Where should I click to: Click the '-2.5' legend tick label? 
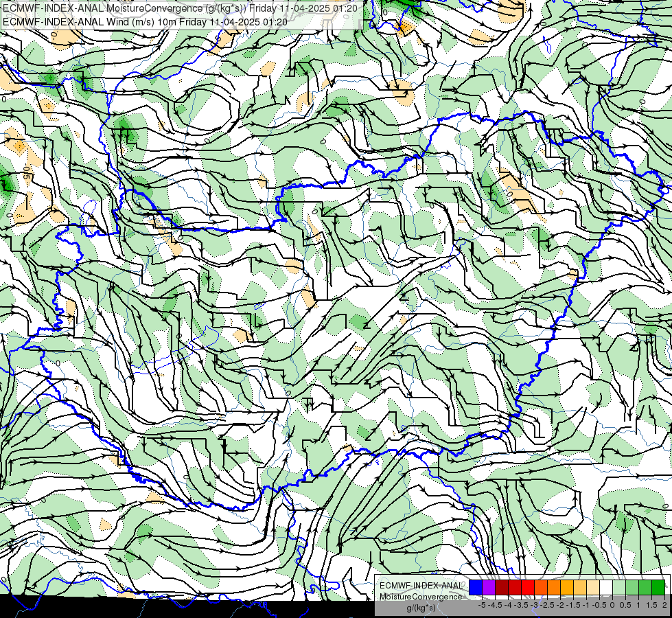point(546,605)
